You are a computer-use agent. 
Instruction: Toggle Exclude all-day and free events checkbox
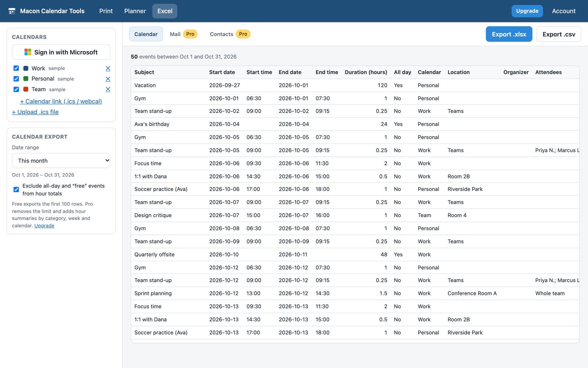(16, 190)
